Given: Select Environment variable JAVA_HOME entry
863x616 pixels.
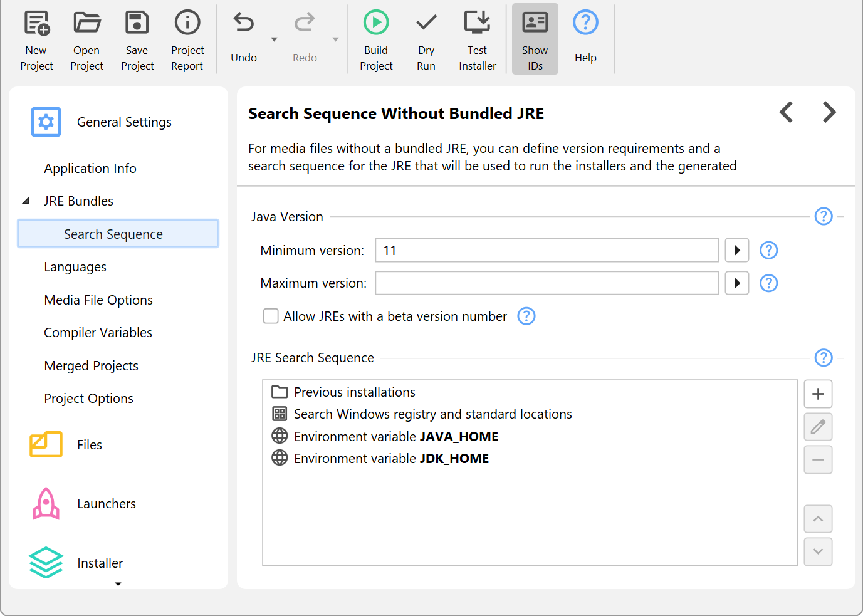Looking at the screenshot, I should point(395,437).
